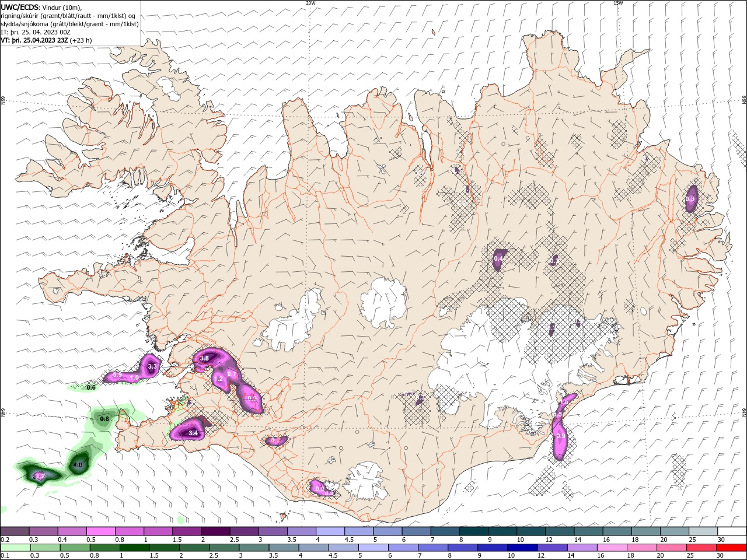Select top legend dark purple swatch labeled 2
This screenshot has width=747, height=560.
point(215,531)
